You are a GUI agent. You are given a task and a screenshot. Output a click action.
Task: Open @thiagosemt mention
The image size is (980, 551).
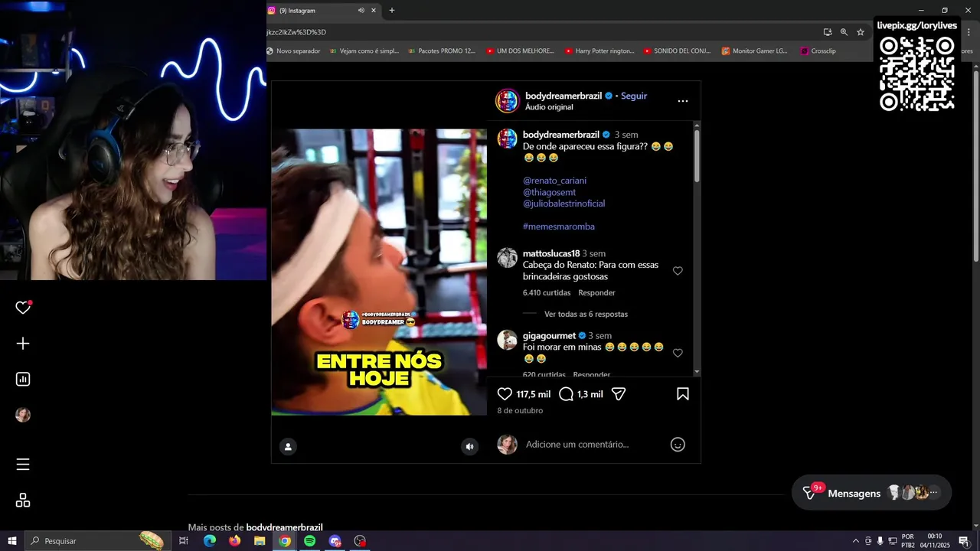point(549,192)
